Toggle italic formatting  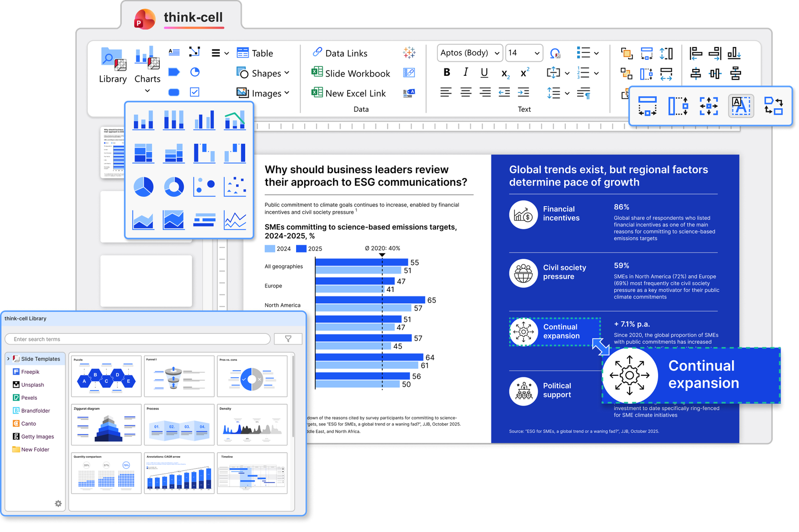click(x=465, y=72)
